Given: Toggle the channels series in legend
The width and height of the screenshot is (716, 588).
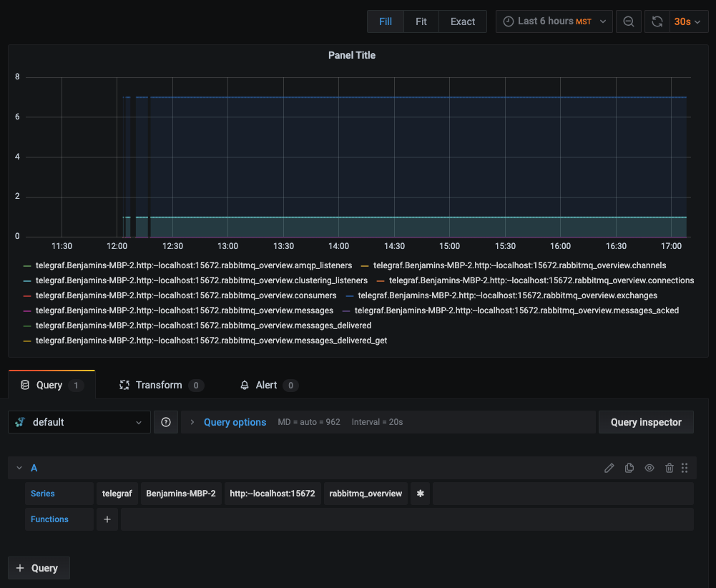Looking at the screenshot, I should (x=519, y=265).
